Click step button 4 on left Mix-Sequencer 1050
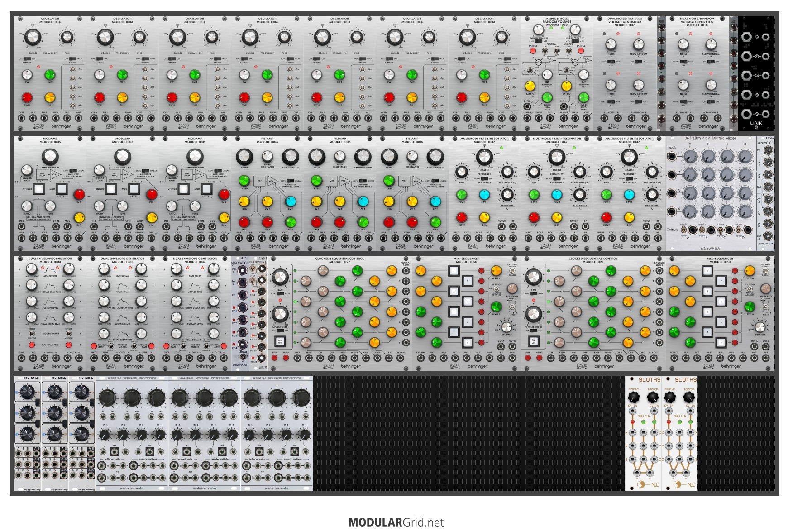The height and width of the screenshot is (532, 793). point(468,302)
